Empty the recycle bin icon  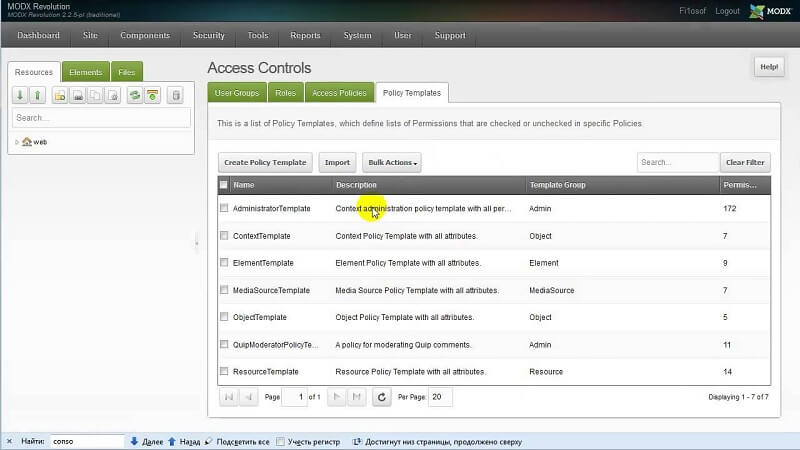[175, 95]
